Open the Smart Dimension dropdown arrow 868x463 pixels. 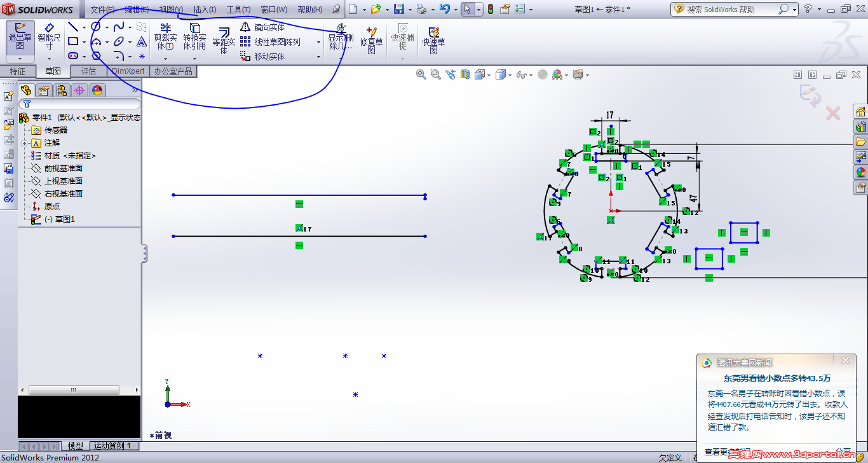coord(49,59)
